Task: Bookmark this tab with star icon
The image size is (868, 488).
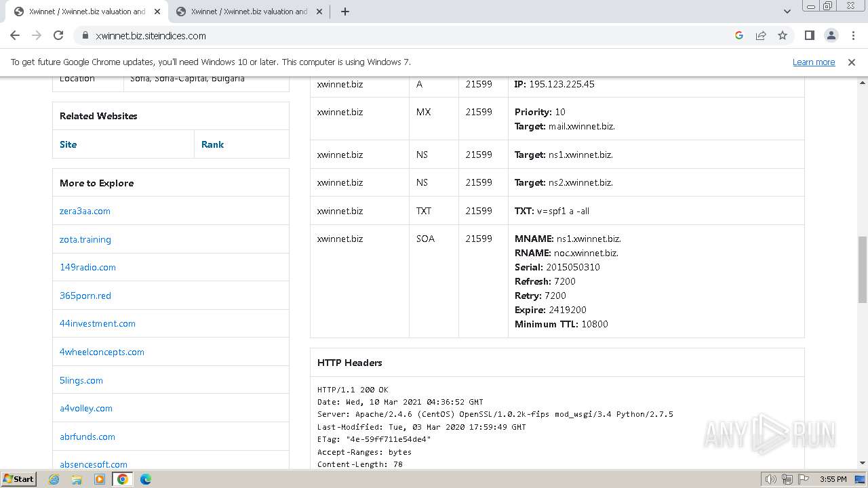Action: (x=783, y=35)
